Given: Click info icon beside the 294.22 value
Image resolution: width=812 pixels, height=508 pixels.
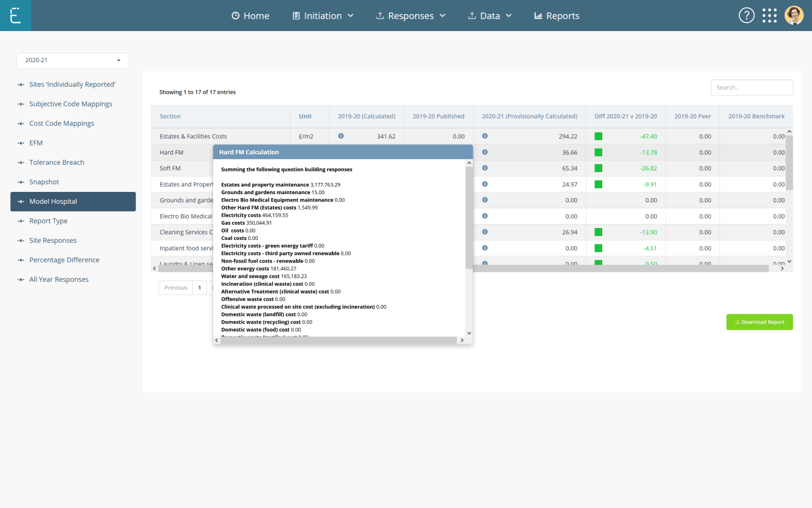Looking at the screenshot, I should [485, 136].
